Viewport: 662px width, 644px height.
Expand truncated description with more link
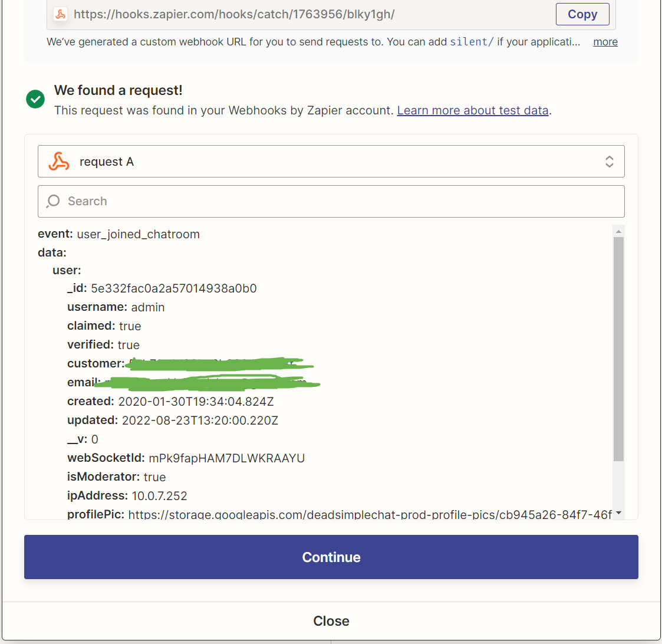pos(605,42)
